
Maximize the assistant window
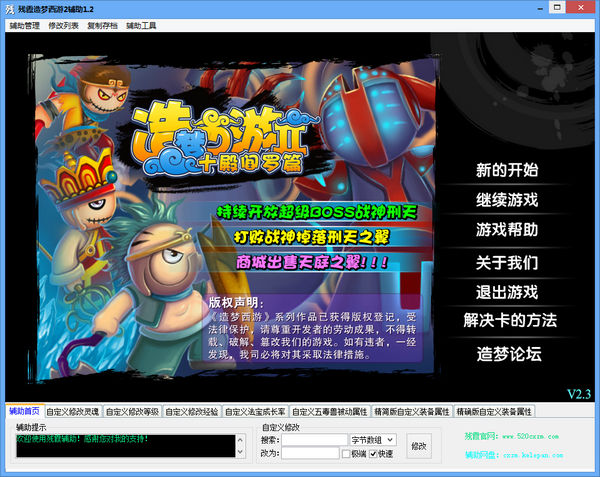coord(557,7)
